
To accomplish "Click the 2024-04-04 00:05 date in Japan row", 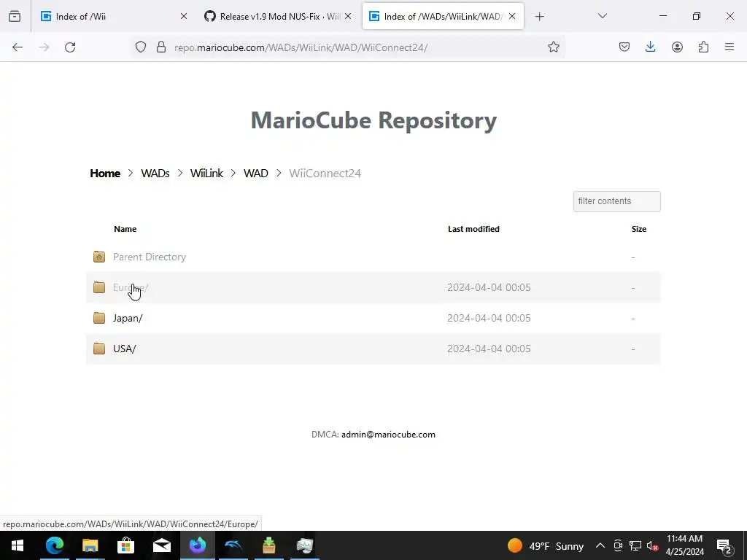I will (489, 318).
